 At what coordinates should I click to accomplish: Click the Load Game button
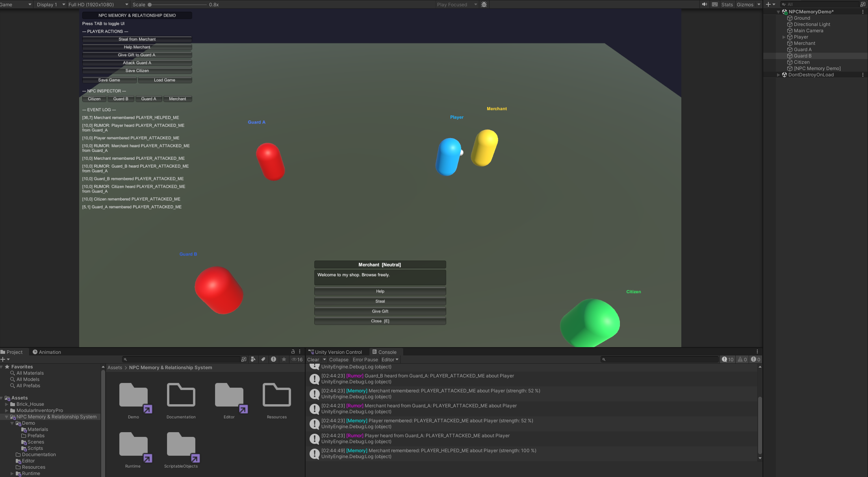165,80
